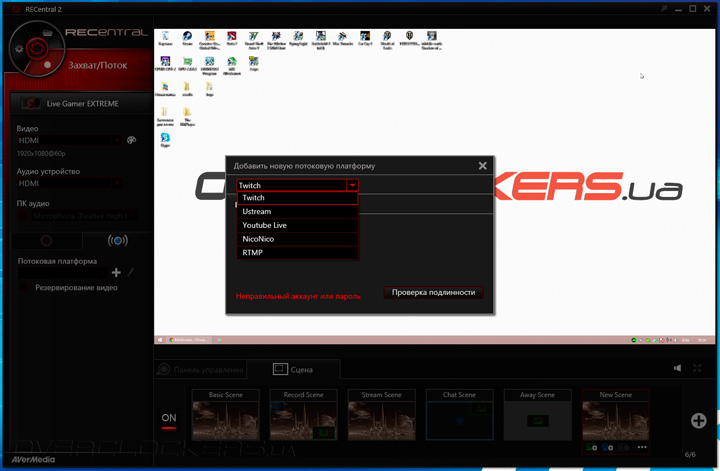Enable the Резервирование видео checkbox

point(23,287)
